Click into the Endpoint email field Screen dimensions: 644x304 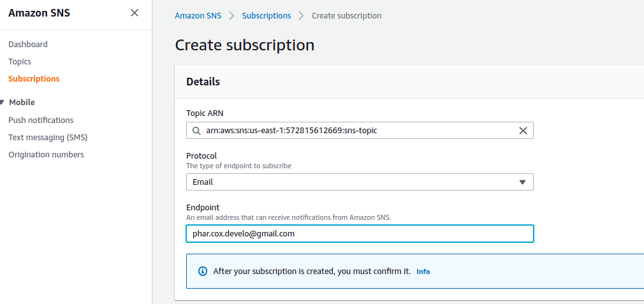pos(360,233)
